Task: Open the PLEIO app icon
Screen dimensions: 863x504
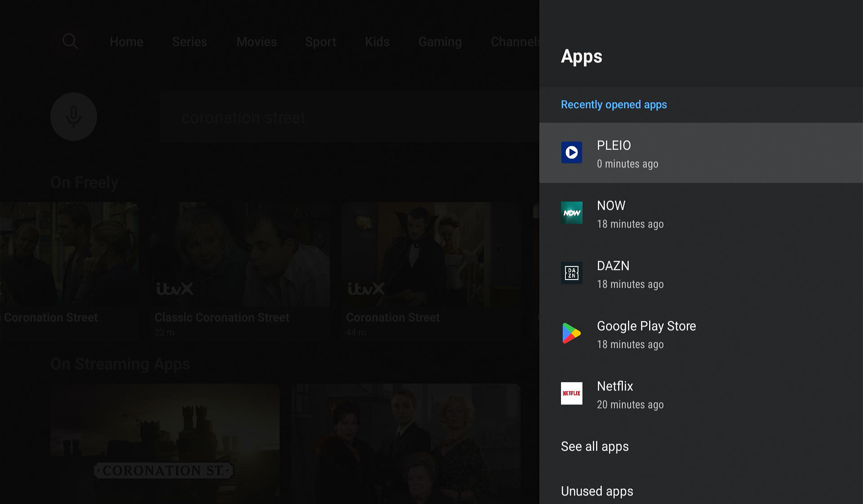Action: click(572, 153)
